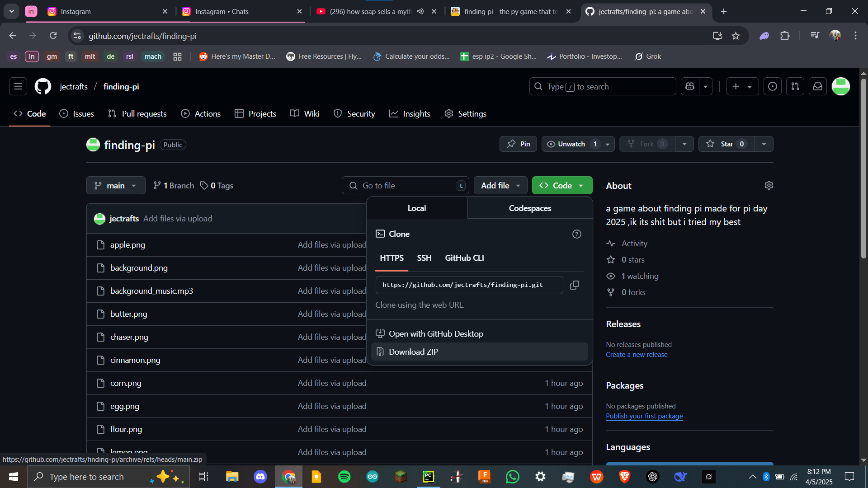Click the page's vertical scrollbar thumb
The width and height of the screenshot is (868, 488).
pyautogui.click(x=863, y=168)
